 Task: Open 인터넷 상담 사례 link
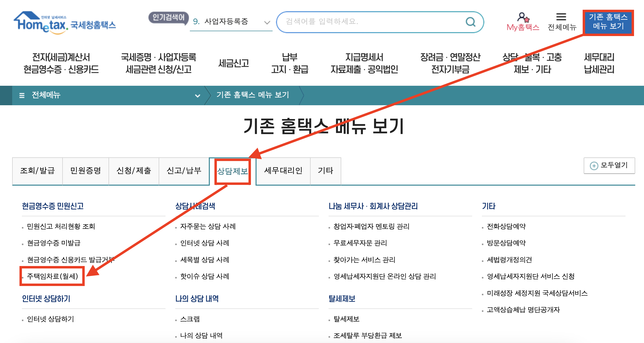(x=205, y=243)
